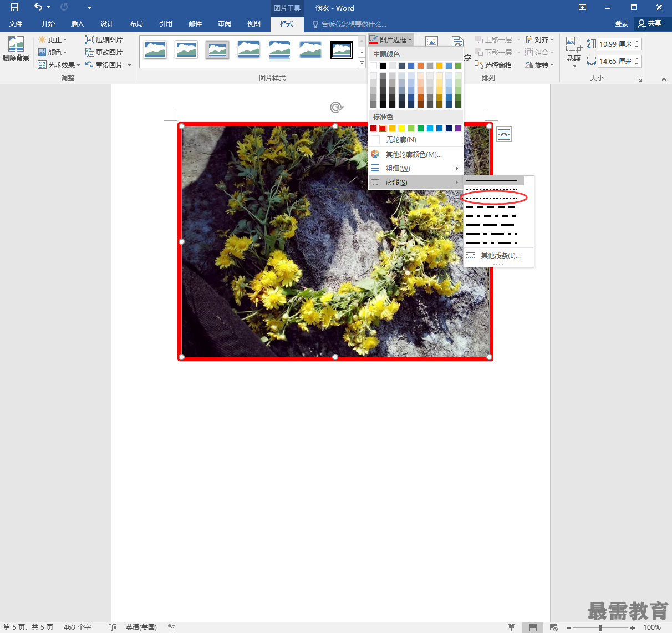672x633 pixels.
Task: Click 选择窗格 selection pane
Action: 493,65
